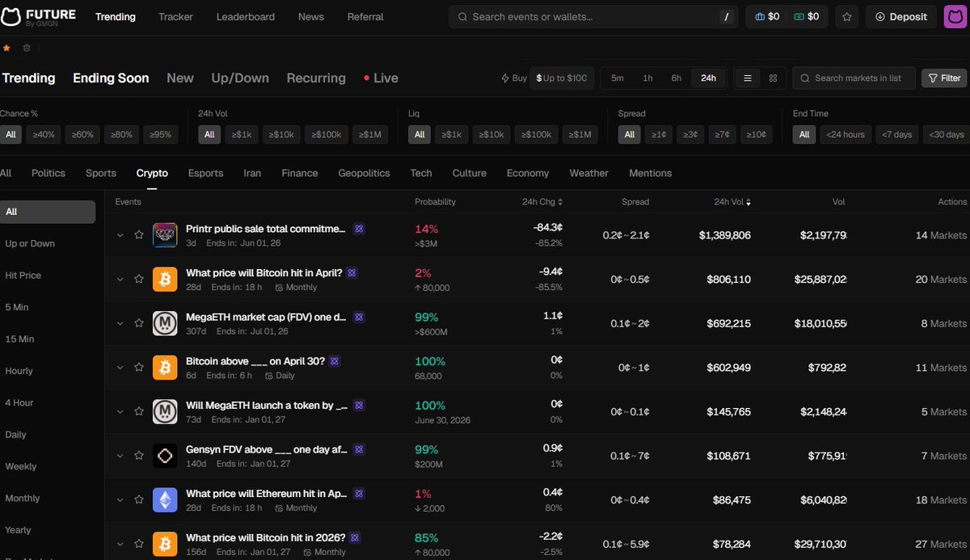
Task: Select the 5m timeframe
Action: click(618, 78)
